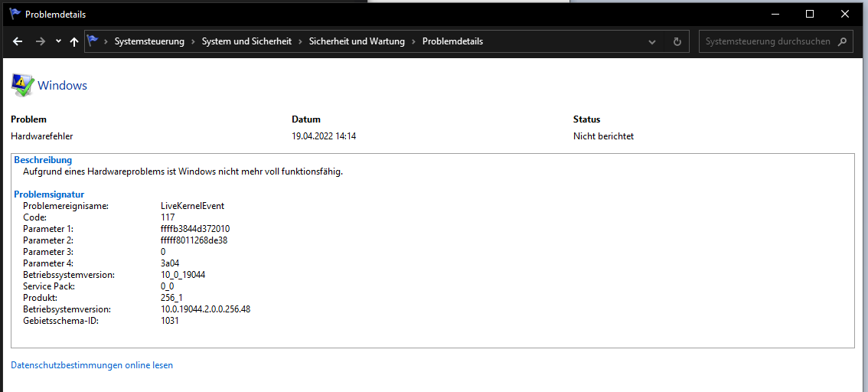Click the Problemereignisame label
This screenshot has height=392, width=868.
[66, 206]
